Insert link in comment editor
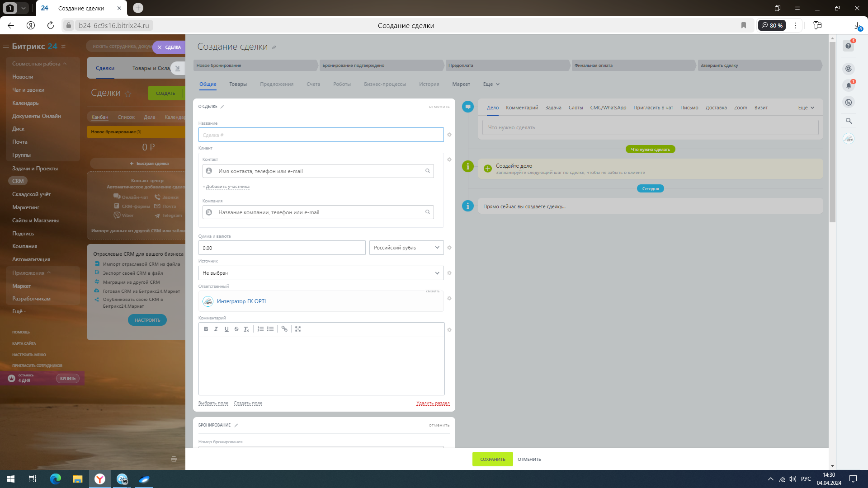Screen dimensions: 868x488 point(284,329)
